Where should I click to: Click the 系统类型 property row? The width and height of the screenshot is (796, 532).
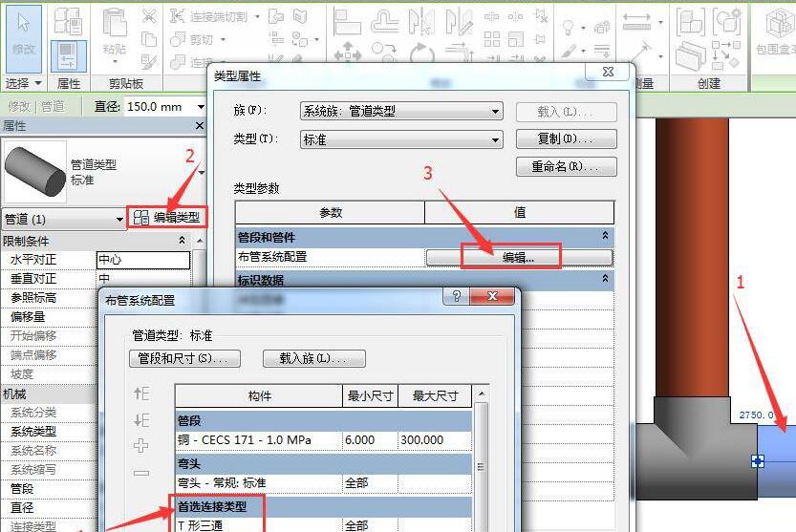pos(48,432)
